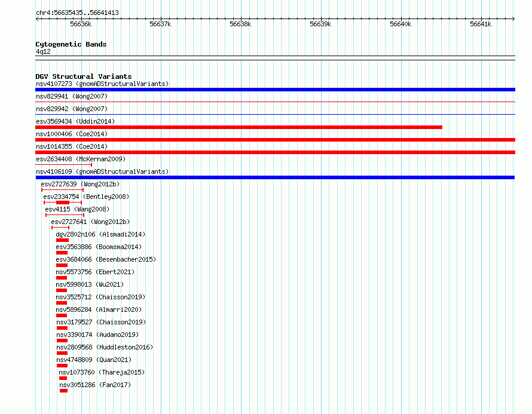Select the esv2334754 (Bentley2008) label
The height and width of the screenshot is (414, 532).
pyautogui.click(x=86, y=197)
